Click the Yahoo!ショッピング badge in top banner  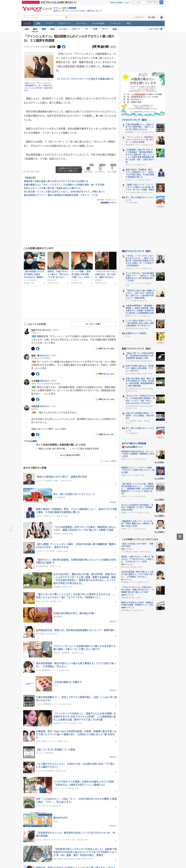click(x=31, y=2)
